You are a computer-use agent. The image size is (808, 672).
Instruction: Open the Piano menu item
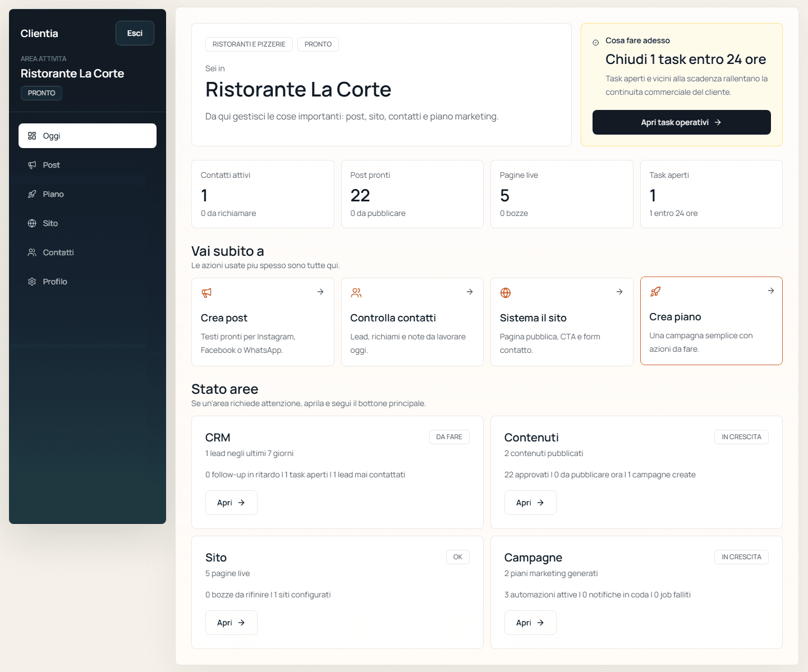click(x=88, y=194)
